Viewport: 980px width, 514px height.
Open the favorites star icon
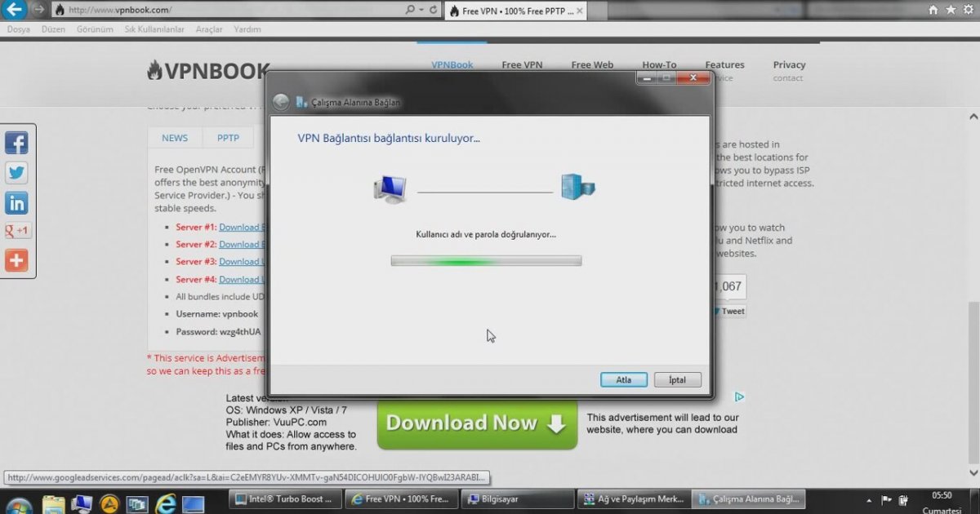(951, 11)
